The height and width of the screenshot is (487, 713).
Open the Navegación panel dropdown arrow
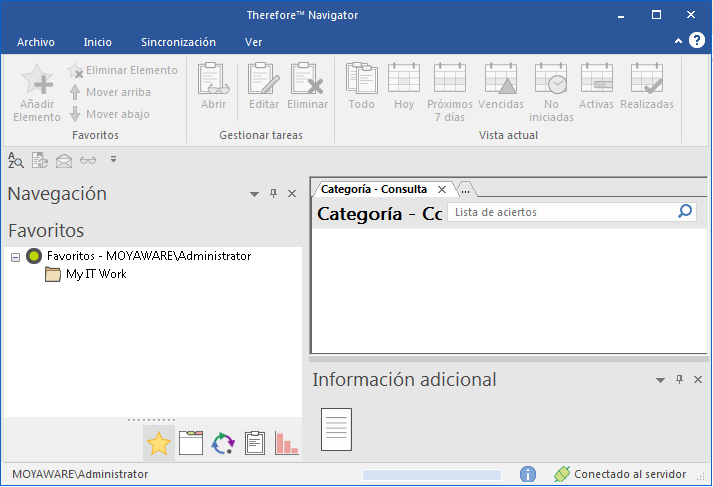(254, 194)
